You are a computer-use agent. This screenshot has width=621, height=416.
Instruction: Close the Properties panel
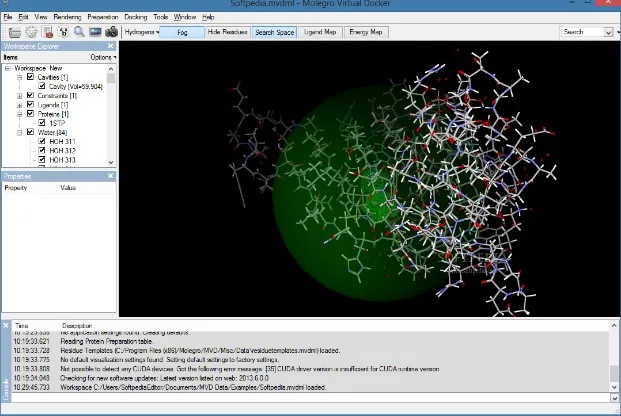click(x=110, y=176)
